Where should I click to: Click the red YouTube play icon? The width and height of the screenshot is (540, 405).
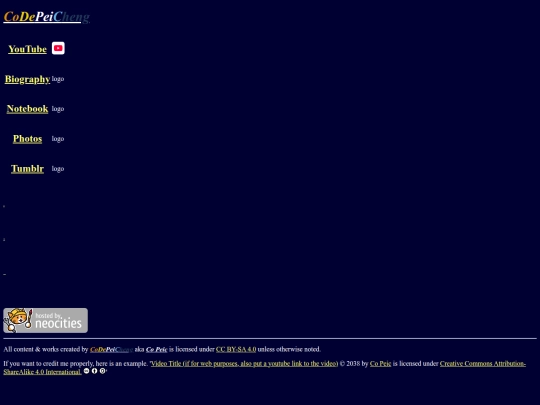pos(58,48)
